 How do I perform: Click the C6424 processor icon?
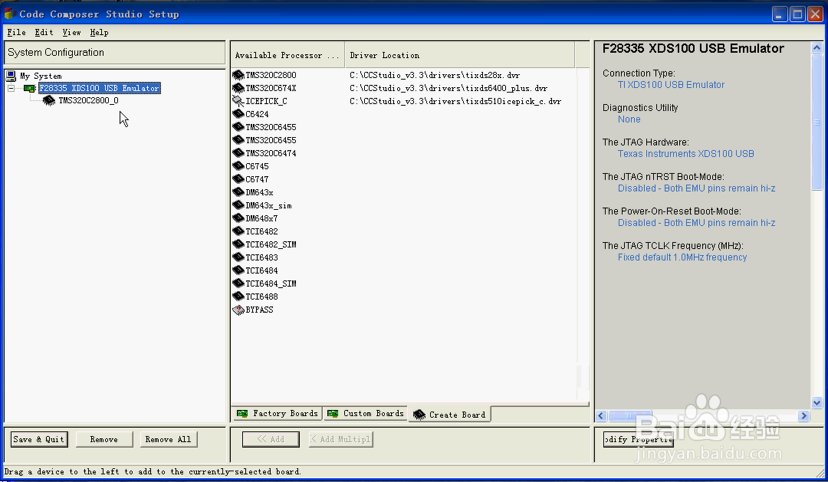(x=238, y=114)
